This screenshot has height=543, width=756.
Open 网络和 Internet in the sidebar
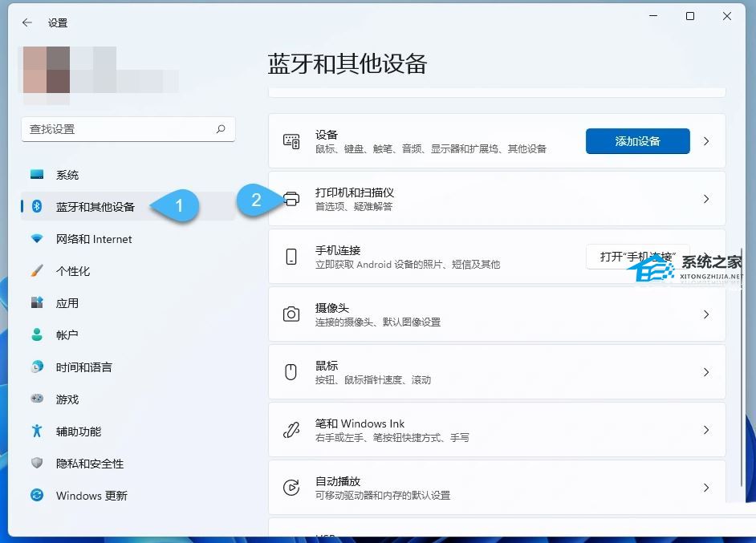pos(93,239)
